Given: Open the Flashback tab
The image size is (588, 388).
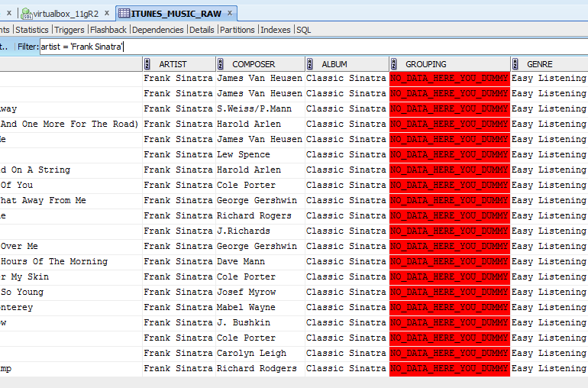Looking at the screenshot, I should pyautogui.click(x=108, y=30).
